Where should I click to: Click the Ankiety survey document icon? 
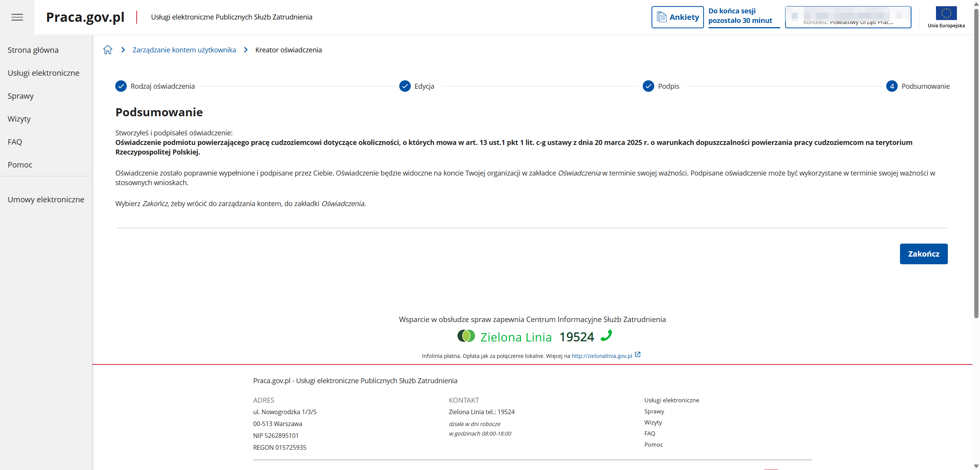pos(661,17)
